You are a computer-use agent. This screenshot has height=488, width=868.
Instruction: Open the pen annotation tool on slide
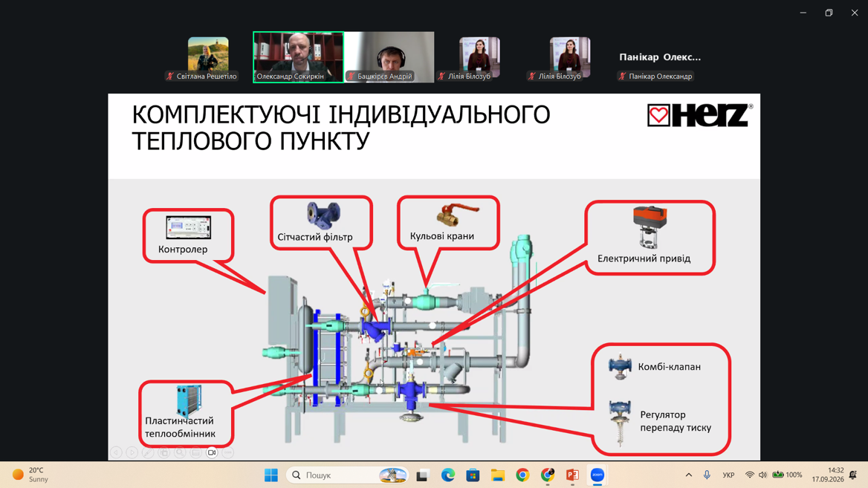tap(148, 452)
